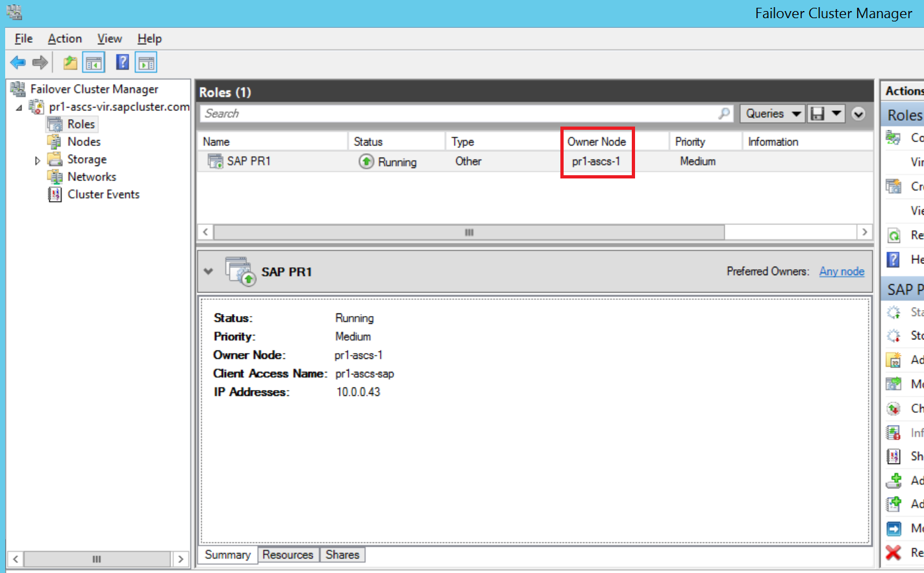Open the View menu
This screenshot has width=924, height=573.
point(109,38)
